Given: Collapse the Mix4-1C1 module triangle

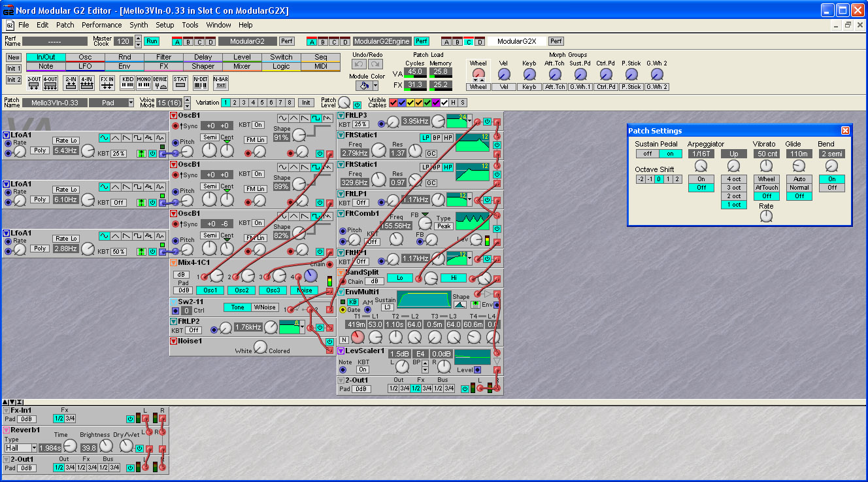Looking at the screenshot, I should [x=173, y=263].
